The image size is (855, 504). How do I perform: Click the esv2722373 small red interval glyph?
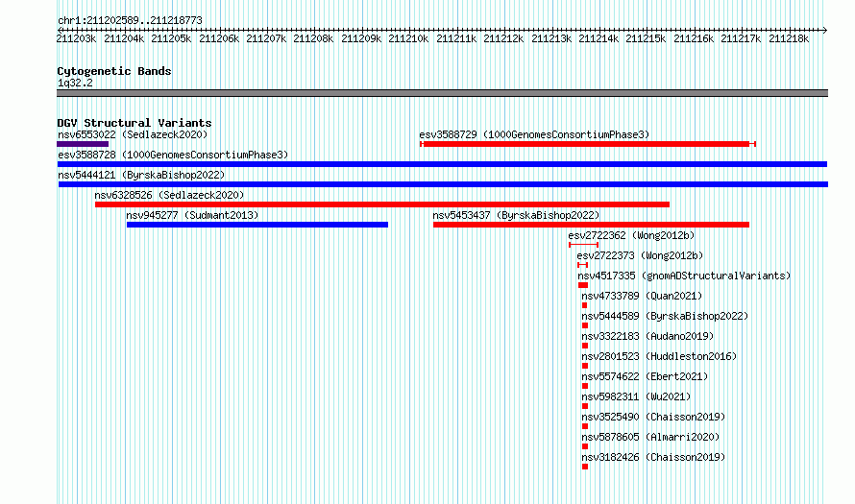583,265
